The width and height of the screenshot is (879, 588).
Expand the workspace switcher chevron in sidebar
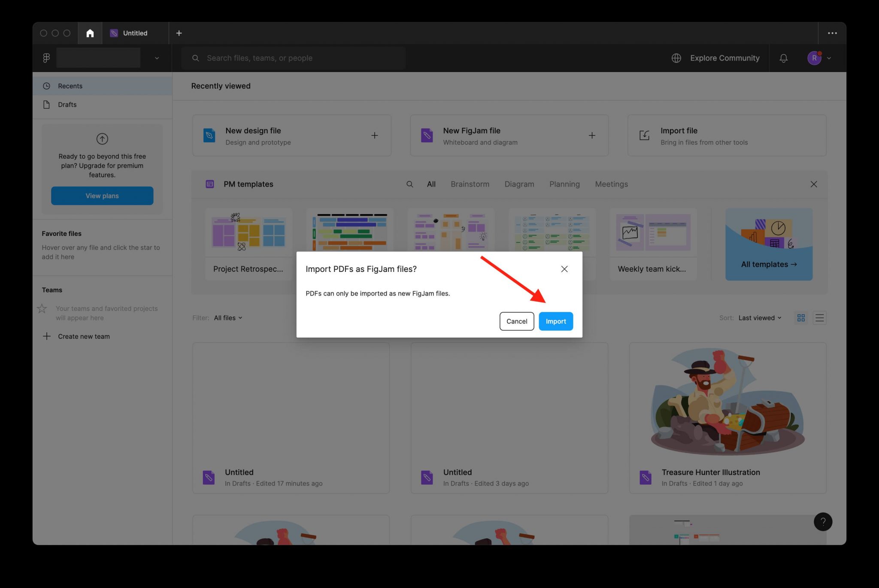[157, 58]
